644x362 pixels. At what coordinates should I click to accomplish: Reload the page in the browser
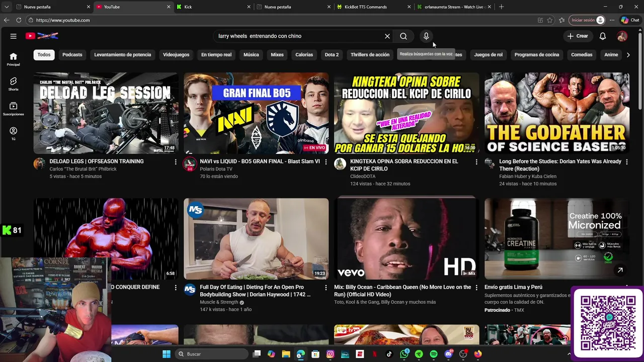click(19, 20)
